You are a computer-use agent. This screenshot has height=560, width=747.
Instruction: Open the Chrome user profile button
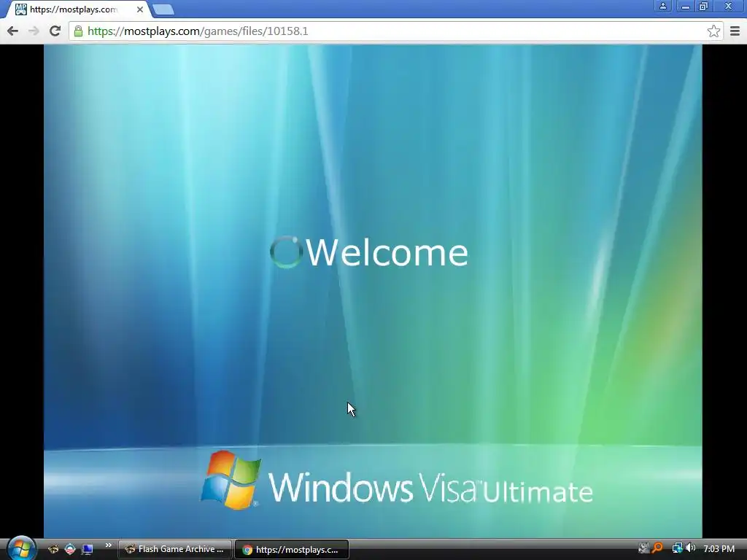662,6
